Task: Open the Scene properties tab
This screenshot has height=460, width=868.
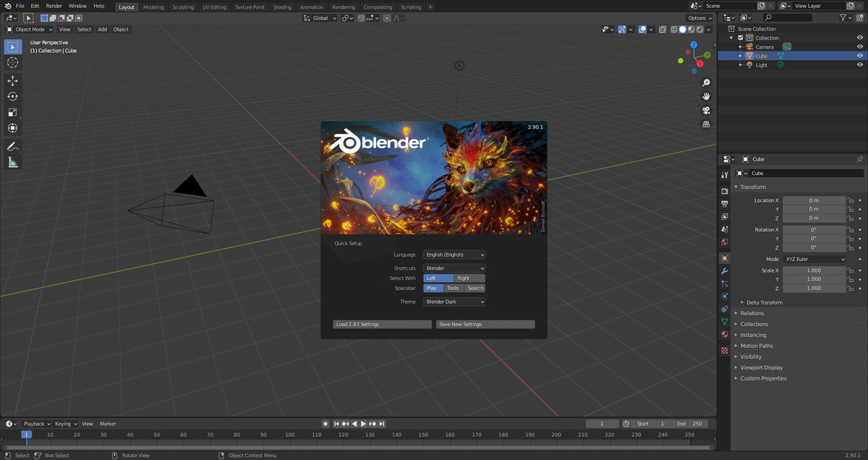Action: coord(725,229)
